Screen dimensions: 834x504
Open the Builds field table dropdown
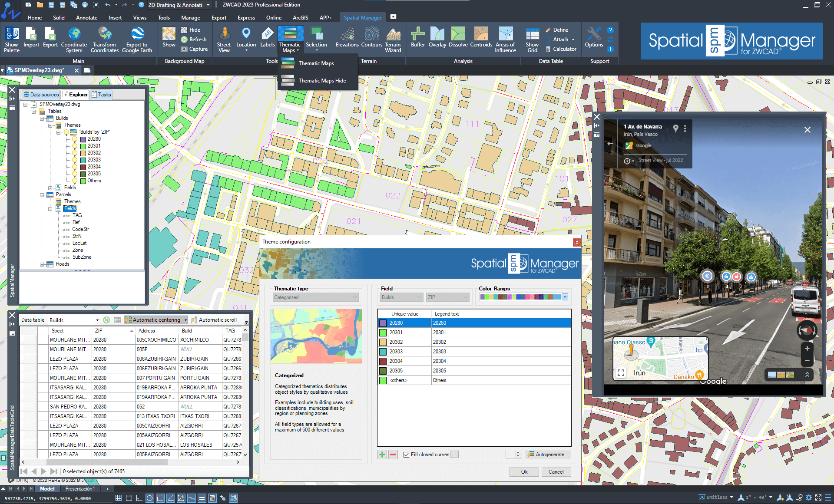pos(401,297)
